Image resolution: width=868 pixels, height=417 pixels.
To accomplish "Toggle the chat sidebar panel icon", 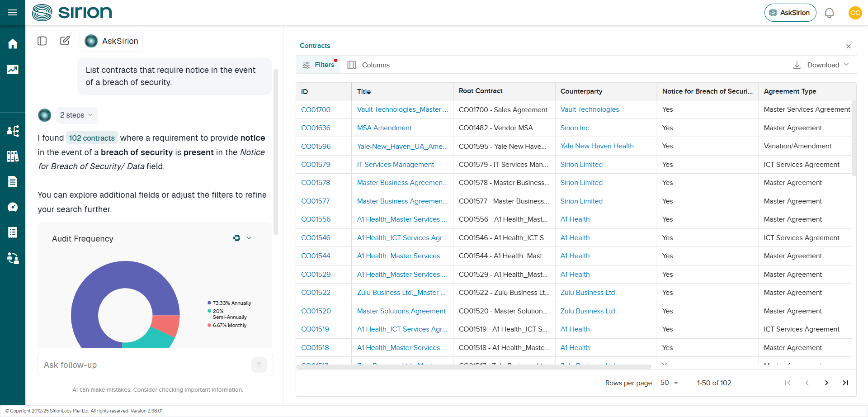I will [x=42, y=41].
